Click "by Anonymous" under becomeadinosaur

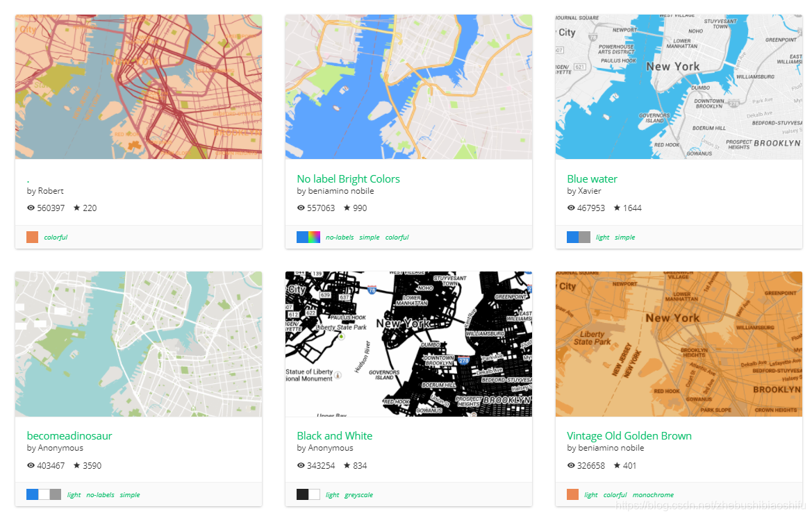point(55,448)
